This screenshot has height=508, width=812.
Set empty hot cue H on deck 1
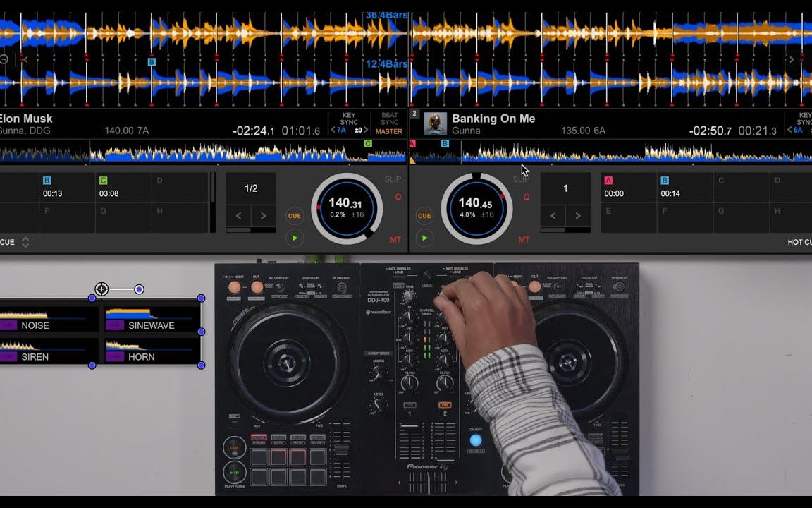(180, 218)
